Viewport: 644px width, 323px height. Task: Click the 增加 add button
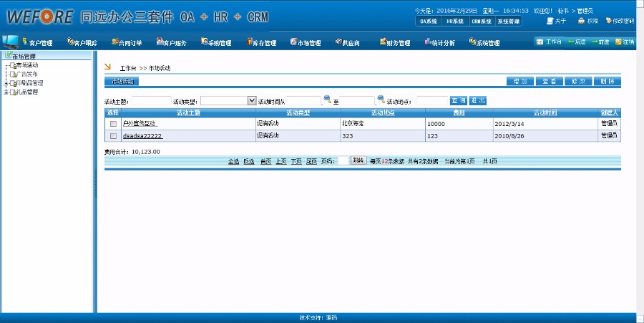(520, 82)
